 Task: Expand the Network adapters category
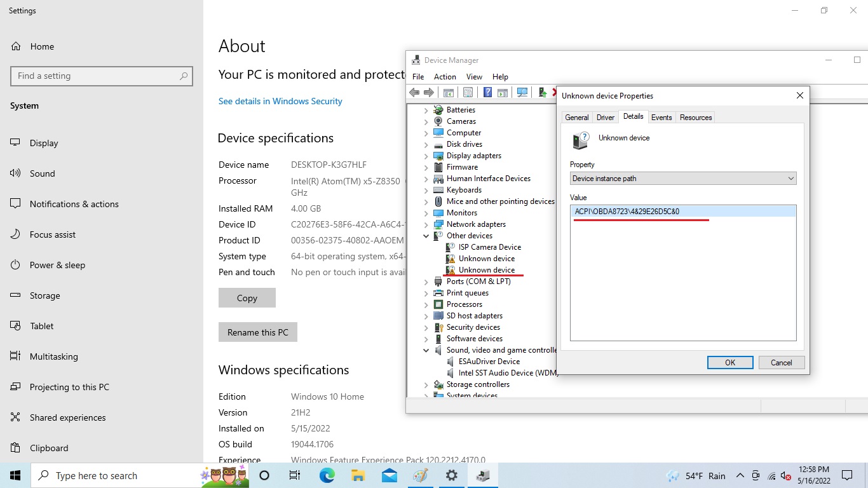[x=426, y=224]
